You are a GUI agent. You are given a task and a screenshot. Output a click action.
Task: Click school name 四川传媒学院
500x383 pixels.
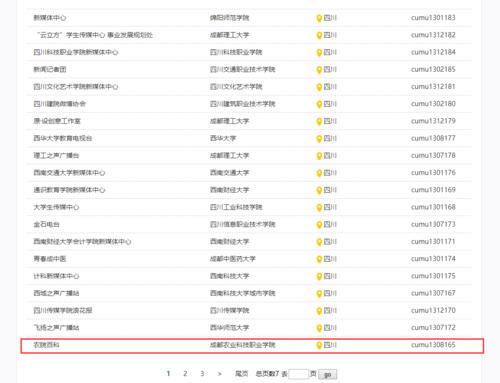[x=229, y=311]
